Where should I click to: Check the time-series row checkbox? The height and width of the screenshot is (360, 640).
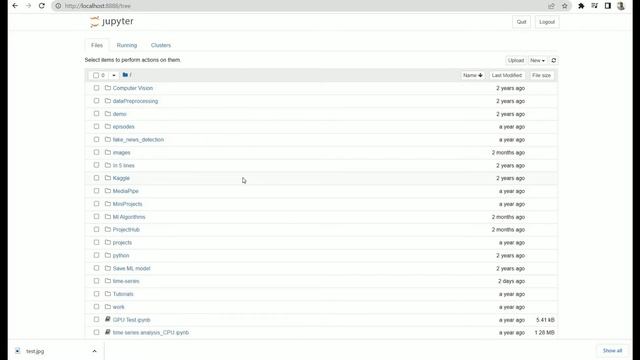pos(96,281)
